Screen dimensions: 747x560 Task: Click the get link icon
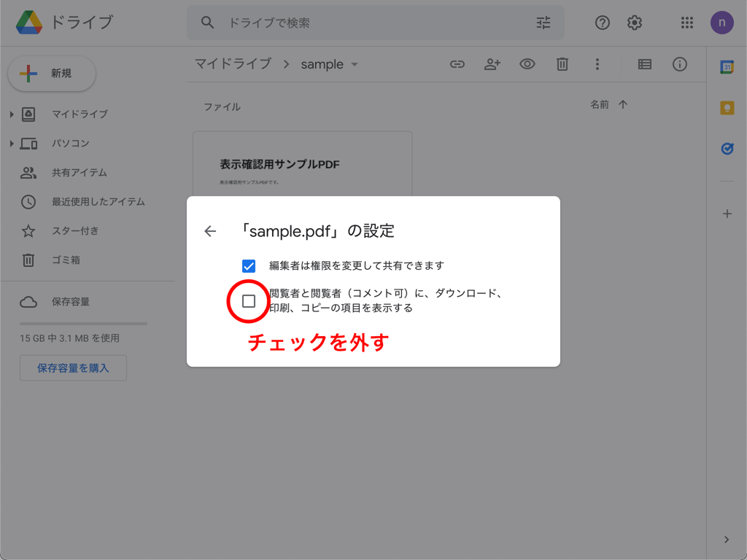(457, 64)
